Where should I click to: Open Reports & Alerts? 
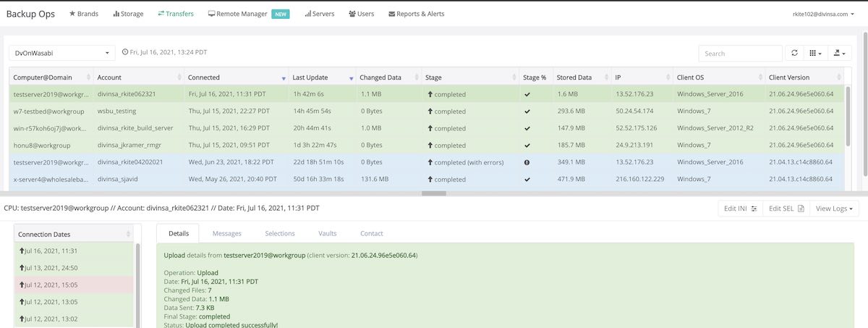click(x=416, y=14)
